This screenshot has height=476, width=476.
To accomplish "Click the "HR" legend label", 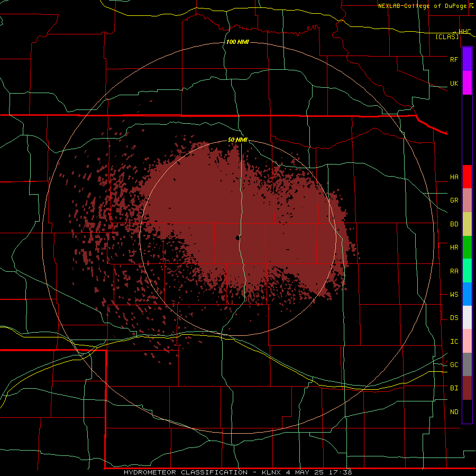I will point(454,248).
